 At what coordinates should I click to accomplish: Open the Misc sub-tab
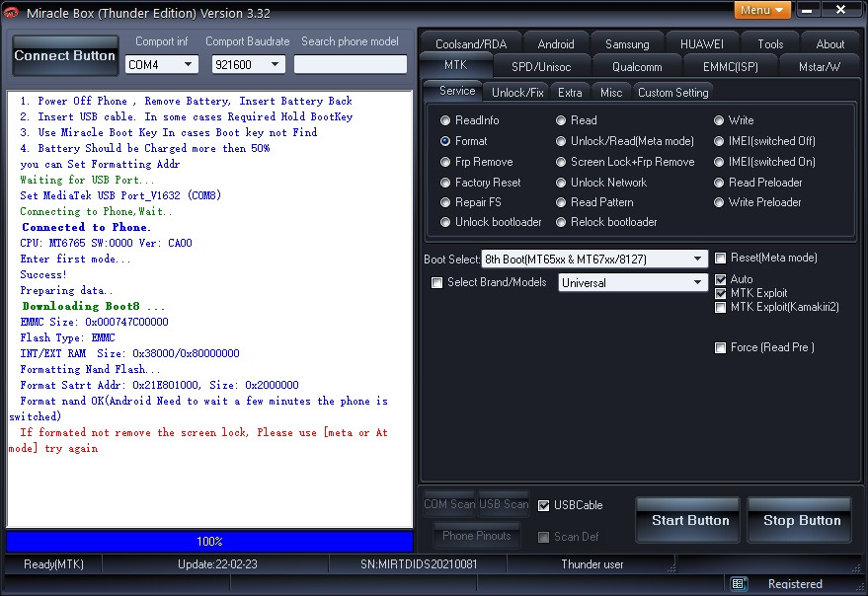click(611, 93)
